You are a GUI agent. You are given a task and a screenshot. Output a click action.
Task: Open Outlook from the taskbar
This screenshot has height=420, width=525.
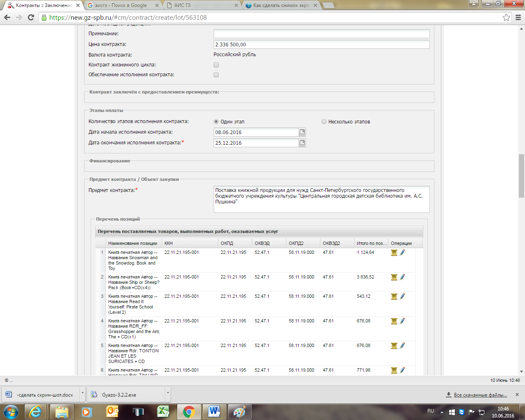112,412
